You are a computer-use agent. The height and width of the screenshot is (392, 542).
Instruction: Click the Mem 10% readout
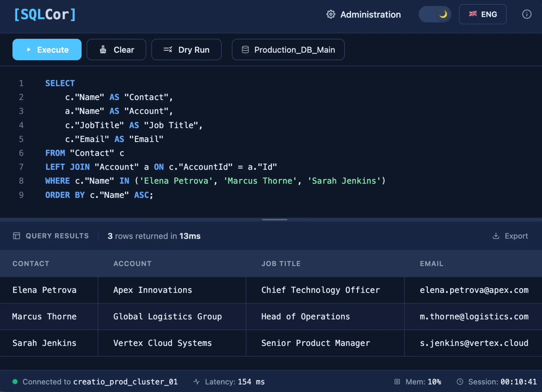tap(423, 382)
